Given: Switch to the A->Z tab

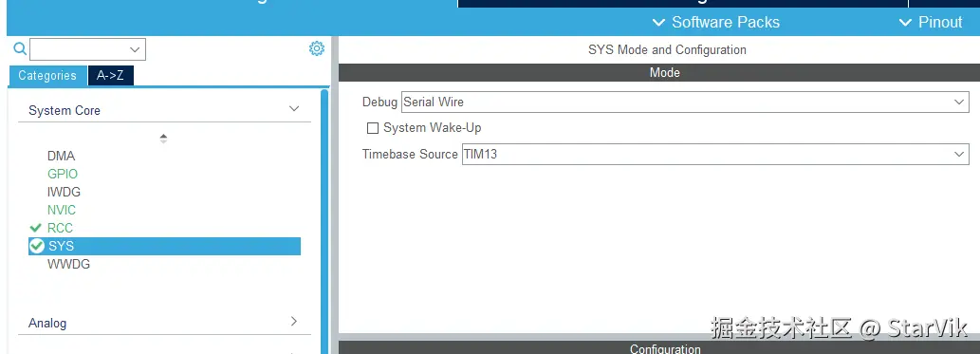Looking at the screenshot, I should (x=111, y=76).
